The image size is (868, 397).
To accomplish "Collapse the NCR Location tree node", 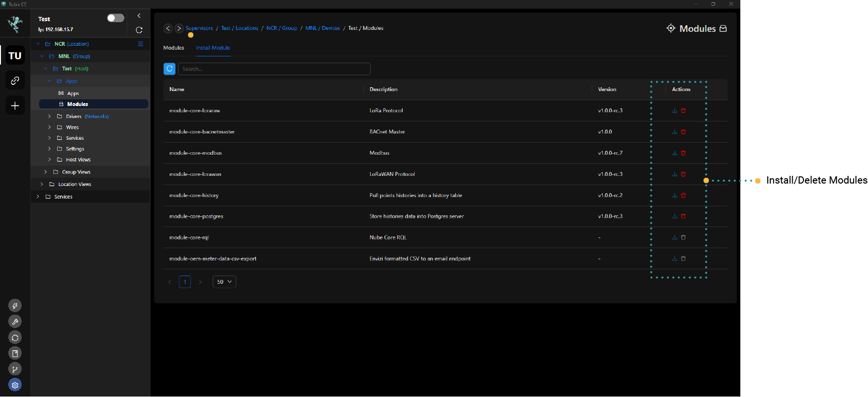I will (38, 44).
